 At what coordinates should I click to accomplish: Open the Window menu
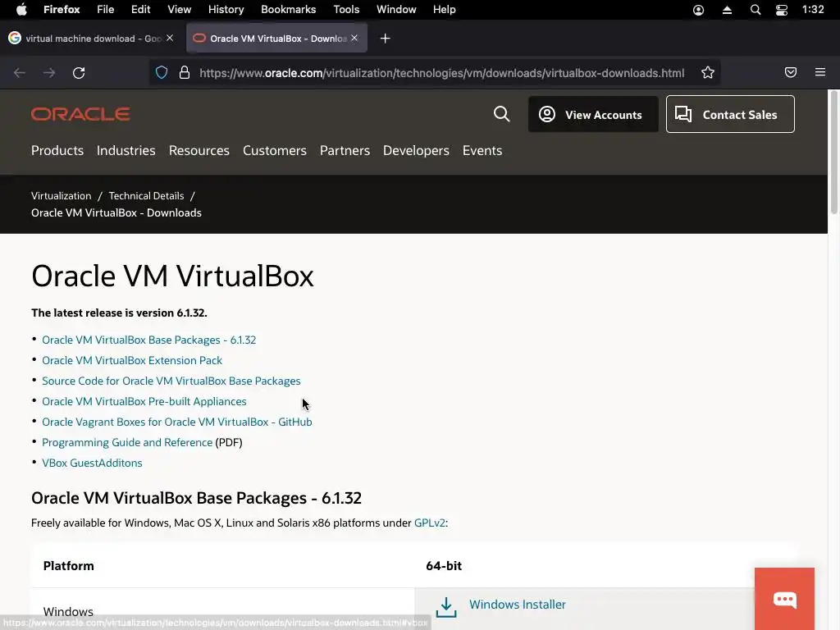click(x=396, y=10)
